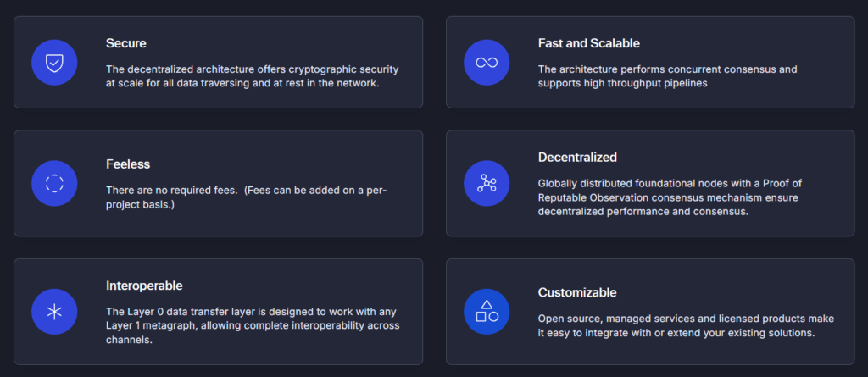Select the Feeless dashed circle icon
This screenshot has width=868, height=377.
(x=54, y=183)
